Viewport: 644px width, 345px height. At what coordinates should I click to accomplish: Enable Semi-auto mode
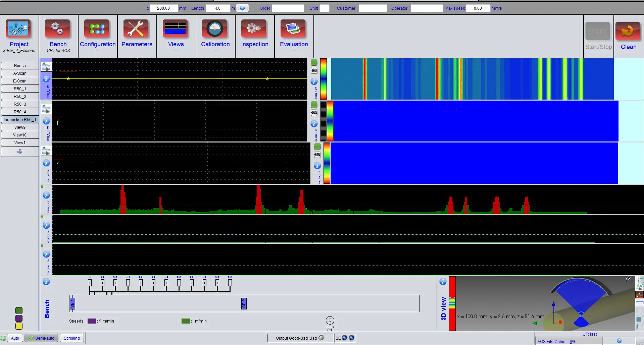(42, 338)
